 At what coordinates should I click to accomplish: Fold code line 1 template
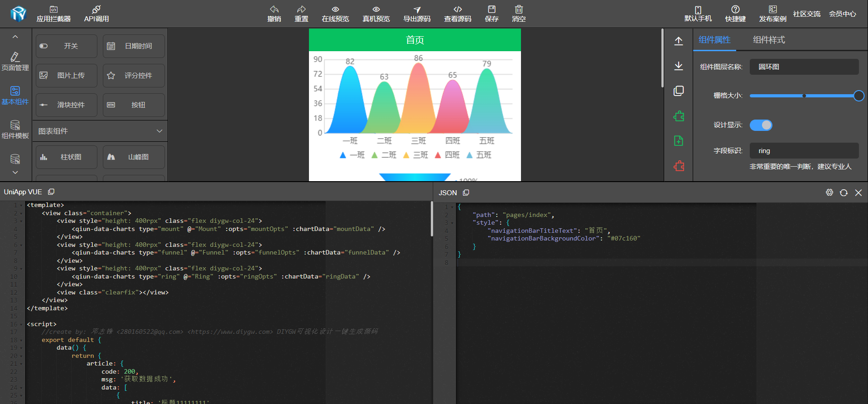[21, 205]
